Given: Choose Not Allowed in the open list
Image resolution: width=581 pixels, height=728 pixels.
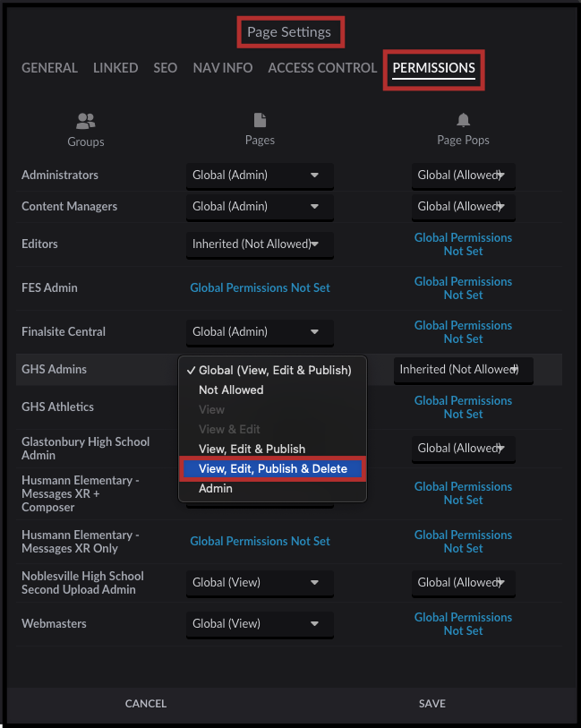Looking at the screenshot, I should point(273,390).
